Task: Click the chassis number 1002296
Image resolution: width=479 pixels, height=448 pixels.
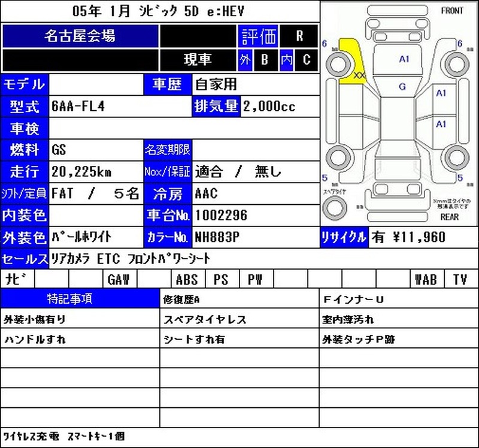Action: click(x=221, y=216)
